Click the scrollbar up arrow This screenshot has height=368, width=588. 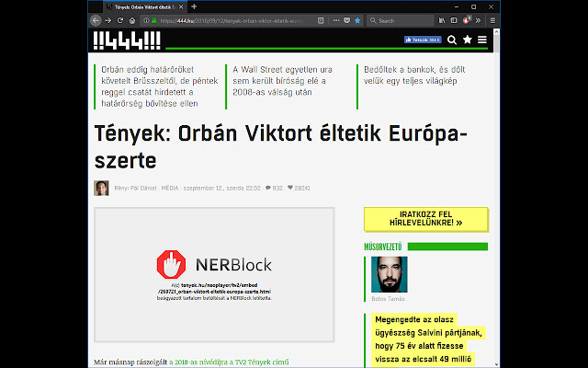[496, 32]
